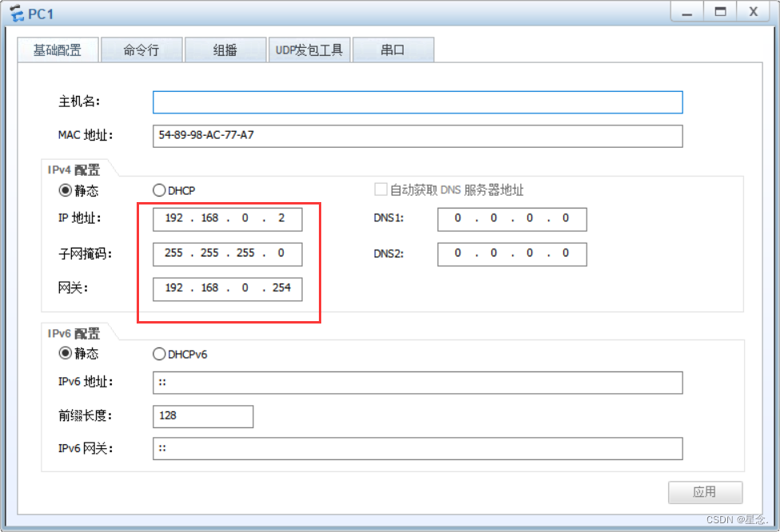Click the DNS2 address field
780x532 pixels.
(x=511, y=254)
